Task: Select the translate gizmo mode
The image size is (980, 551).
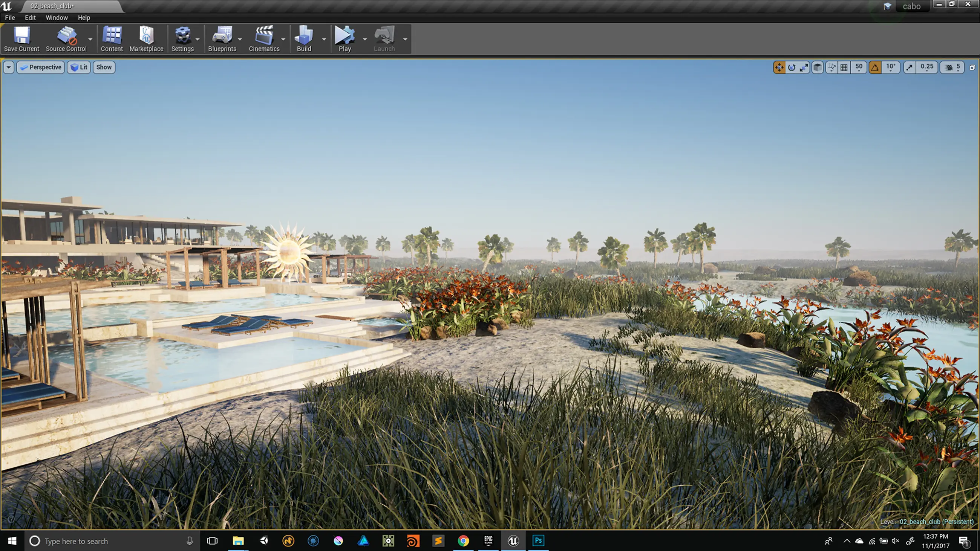Action: pos(779,67)
